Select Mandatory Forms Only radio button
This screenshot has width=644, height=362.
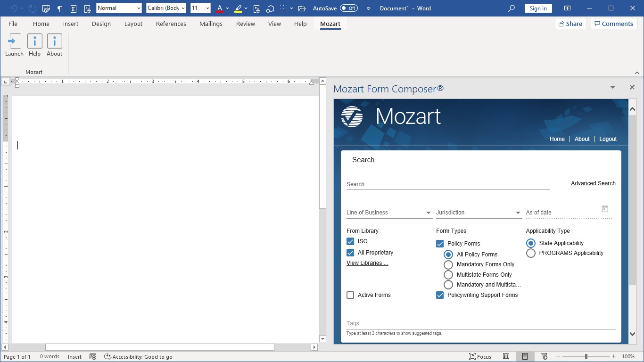[x=448, y=264]
